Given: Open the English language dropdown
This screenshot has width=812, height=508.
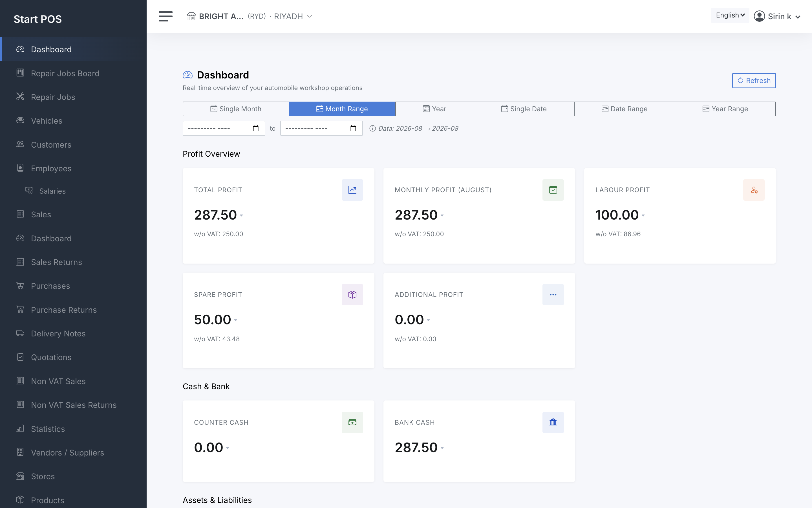Looking at the screenshot, I should pyautogui.click(x=730, y=16).
